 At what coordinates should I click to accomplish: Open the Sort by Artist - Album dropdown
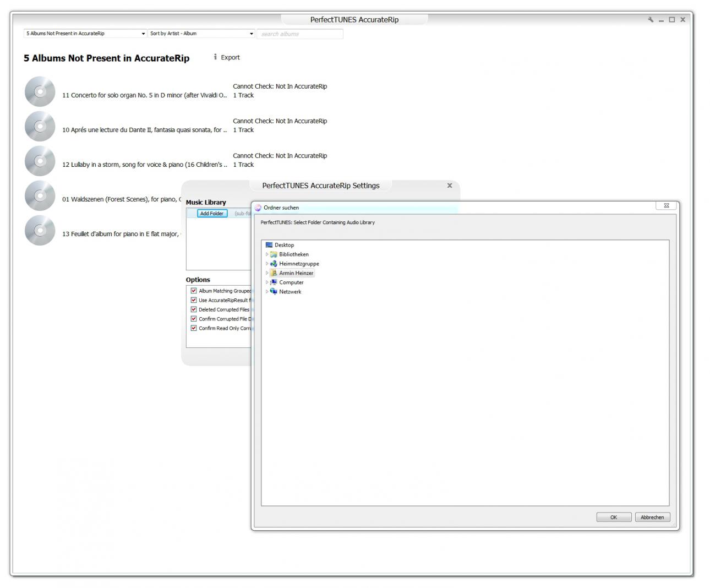point(201,34)
